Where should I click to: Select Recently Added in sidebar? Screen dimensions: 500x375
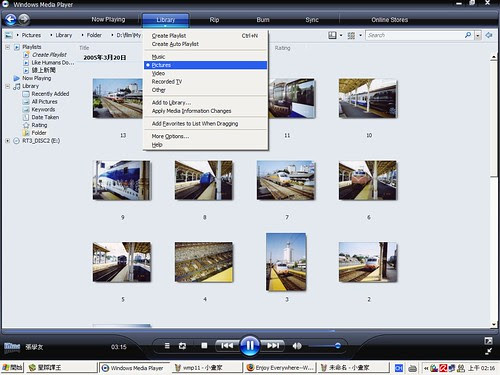tap(50, 94)
